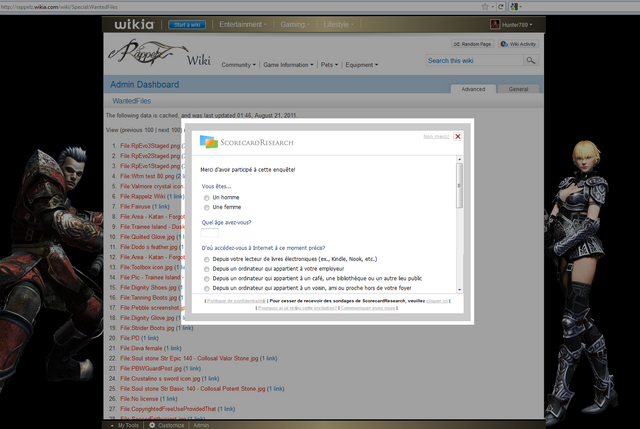Click '(1 link)' beside File:Deva female
The height and width of the screenshot is (429, 640).
[173, 348]
